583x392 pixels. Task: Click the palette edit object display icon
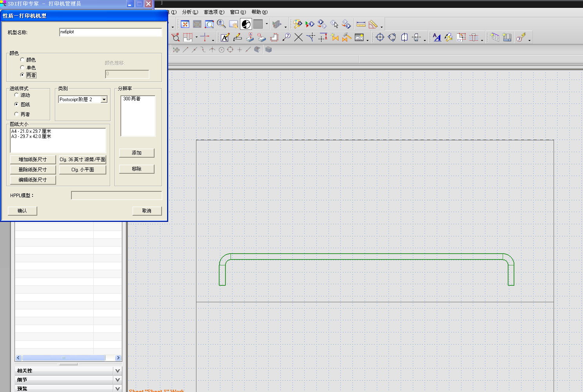(x=298, y=24)
